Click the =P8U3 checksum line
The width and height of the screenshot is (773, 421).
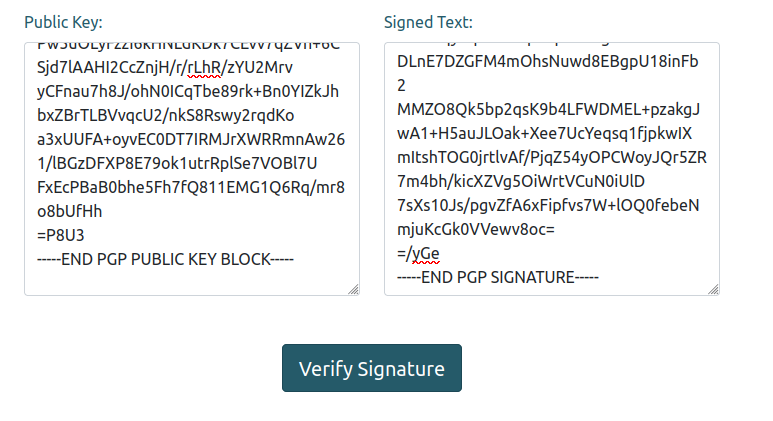[x=59, y=235]
